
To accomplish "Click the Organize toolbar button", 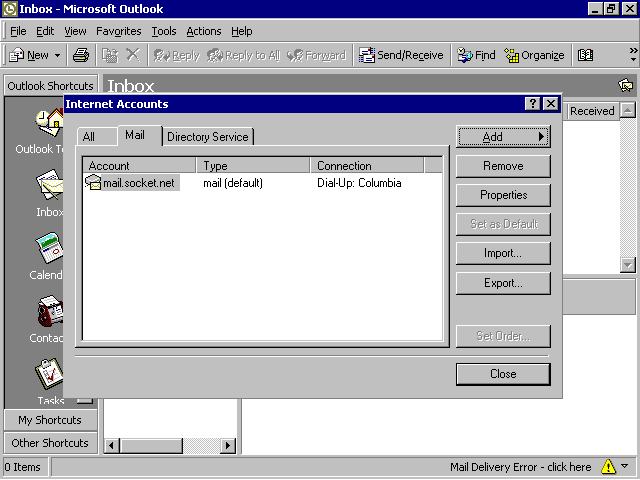I will (x=534, y=55).
